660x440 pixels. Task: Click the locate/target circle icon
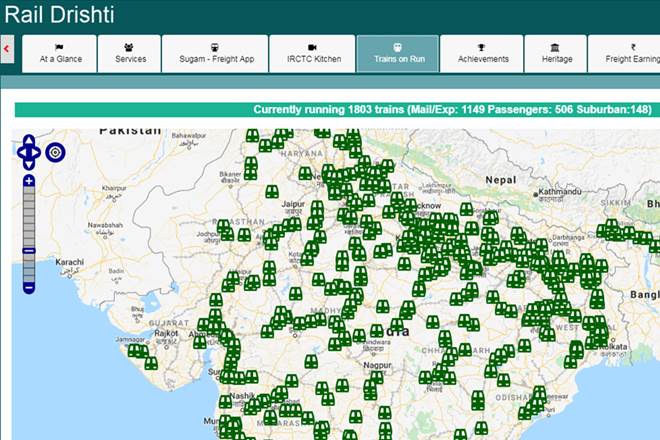(x=55, y=153)
